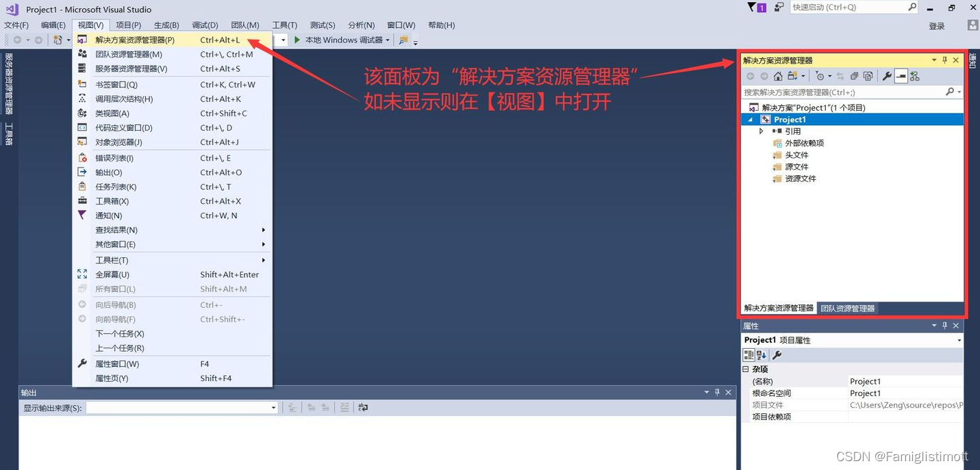Click Show All Files icon in Solution Explorer

868,77
